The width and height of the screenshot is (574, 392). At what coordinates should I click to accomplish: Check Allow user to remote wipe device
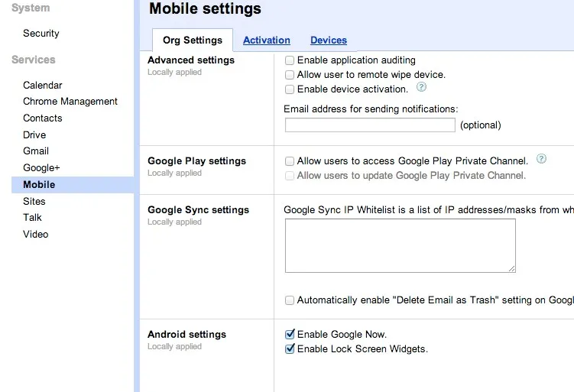(x=290, y=75)
